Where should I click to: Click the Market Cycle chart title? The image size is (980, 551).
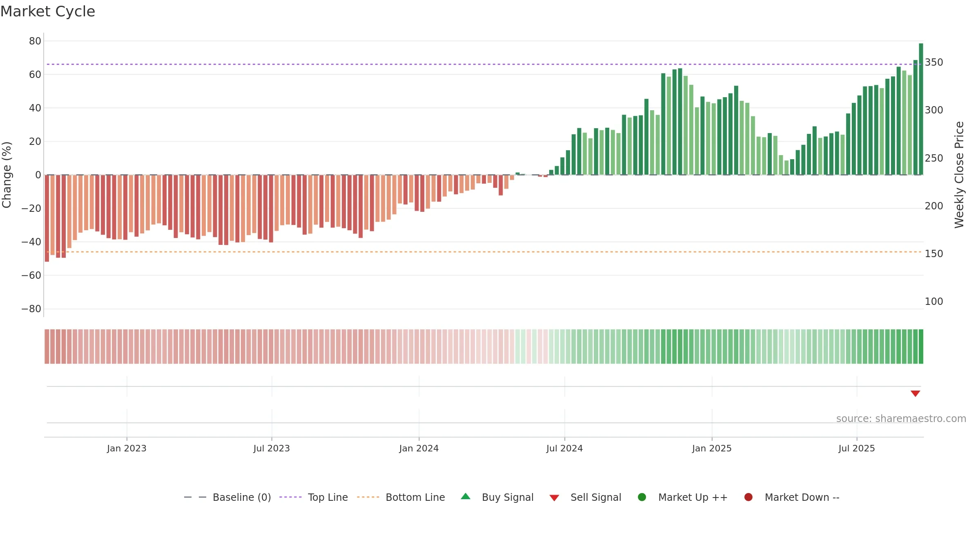pos(48,11)
